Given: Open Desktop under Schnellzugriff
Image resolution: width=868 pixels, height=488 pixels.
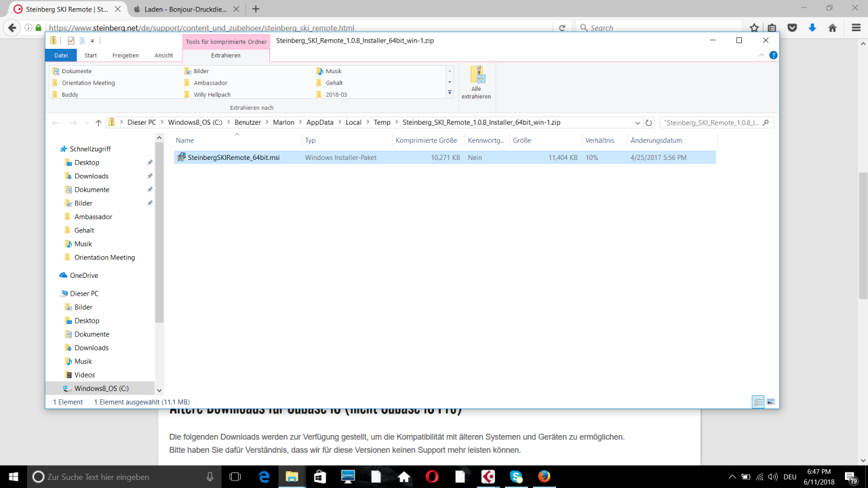Looking at the screenshot, I should 87,163.
